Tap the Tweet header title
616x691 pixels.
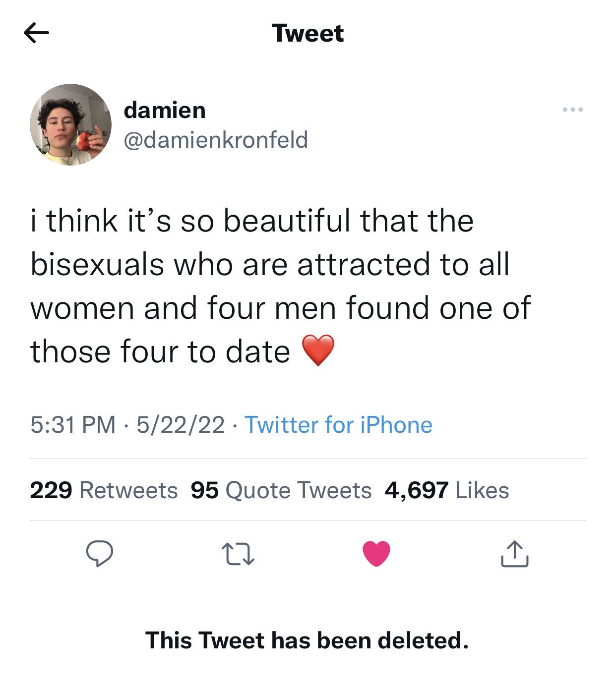click(308, 33)
